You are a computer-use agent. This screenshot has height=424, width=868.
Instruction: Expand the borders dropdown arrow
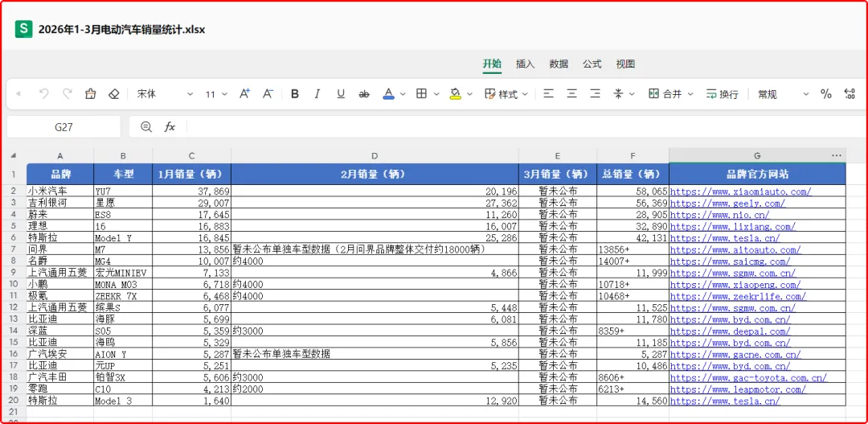point(436,94)
